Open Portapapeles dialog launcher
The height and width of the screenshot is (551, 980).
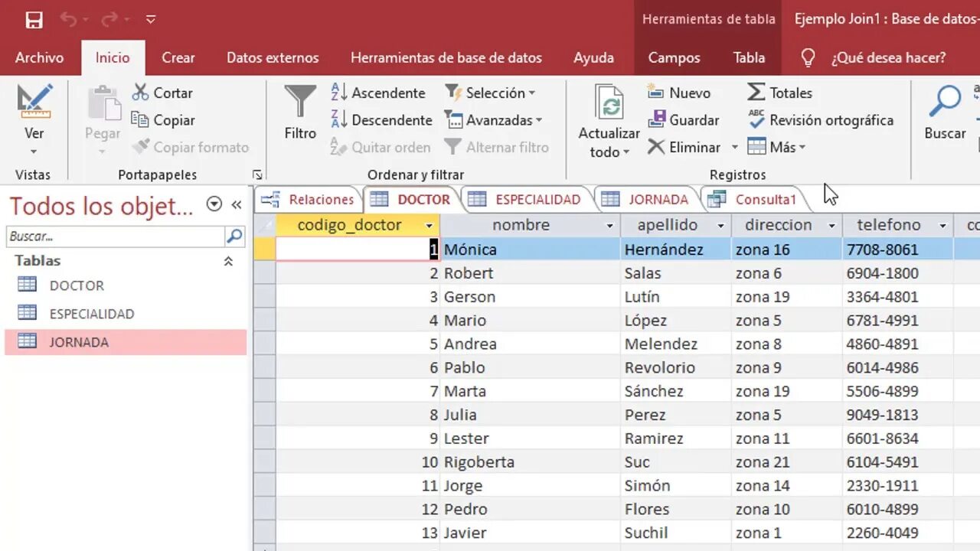257,174
